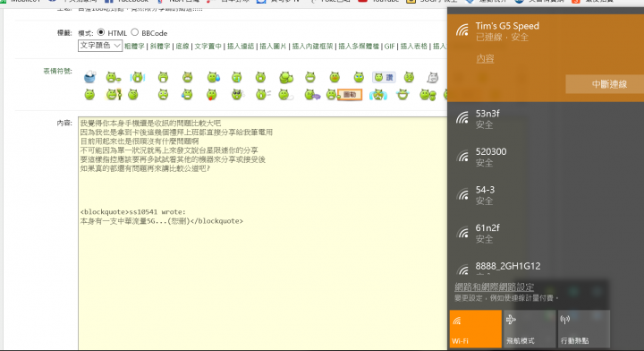Click the 插入多媒體檔 link
The image size is (644, 351).
(x=359, y=47)
